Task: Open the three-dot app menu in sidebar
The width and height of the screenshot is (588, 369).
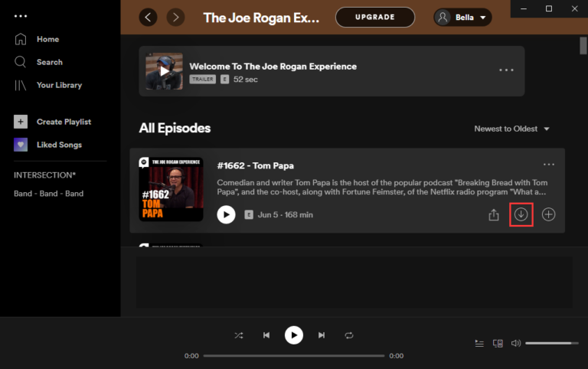Action: 21,16
